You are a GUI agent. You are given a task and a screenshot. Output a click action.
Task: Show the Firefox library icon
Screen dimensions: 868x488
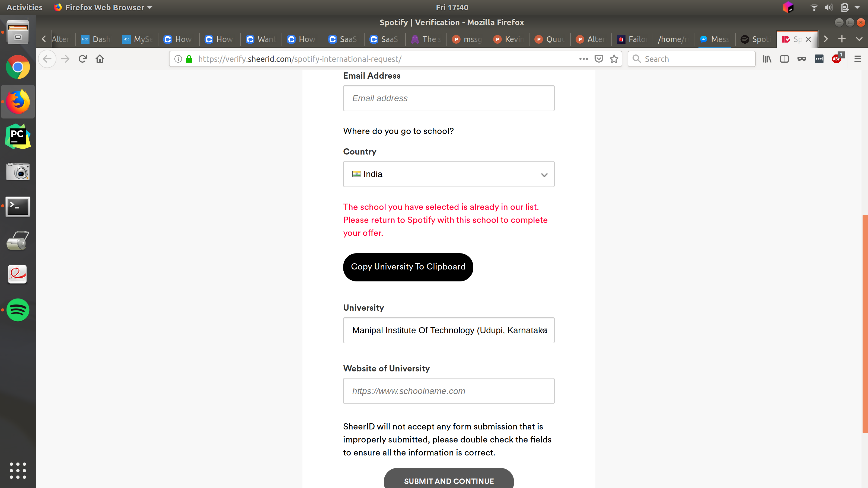click(x=767, y=59)
